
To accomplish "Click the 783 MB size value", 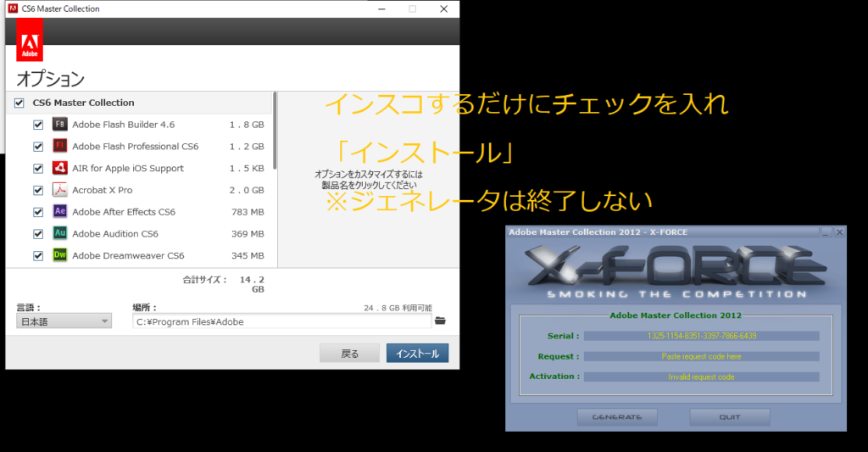I will coord(248,212).
